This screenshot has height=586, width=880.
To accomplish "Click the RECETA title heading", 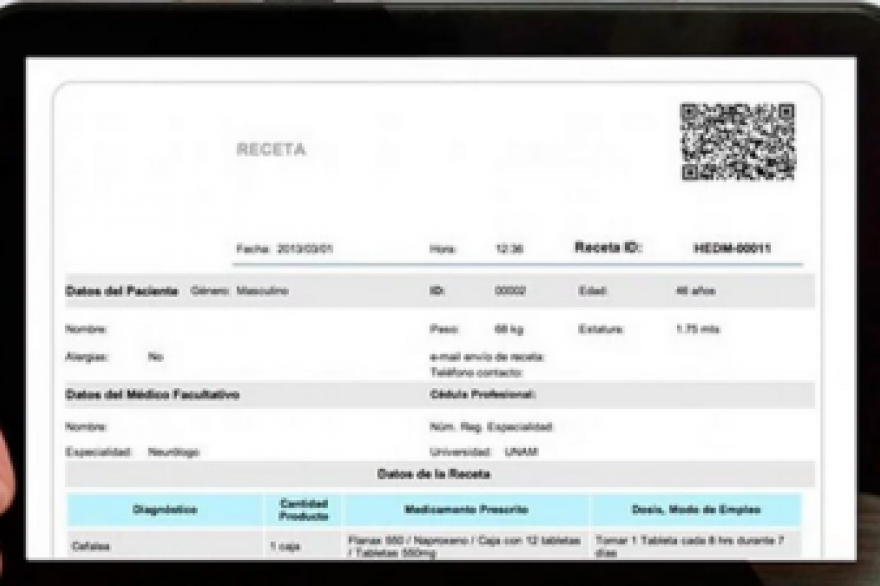I will tap(272, 150).
